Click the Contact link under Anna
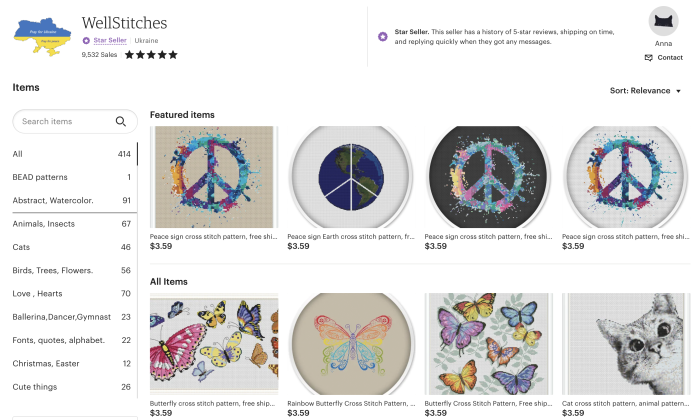Screen dimensions: 700x420 pos(670,58)
